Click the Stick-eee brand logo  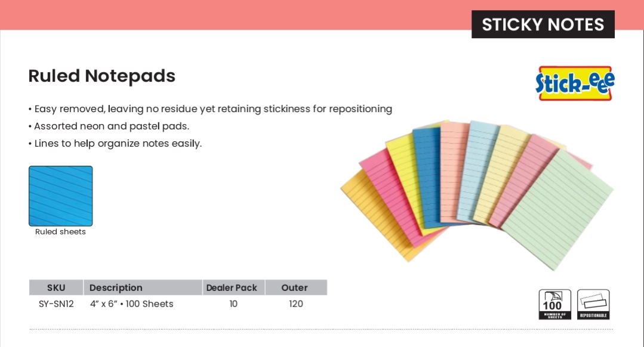coord(574,83)
